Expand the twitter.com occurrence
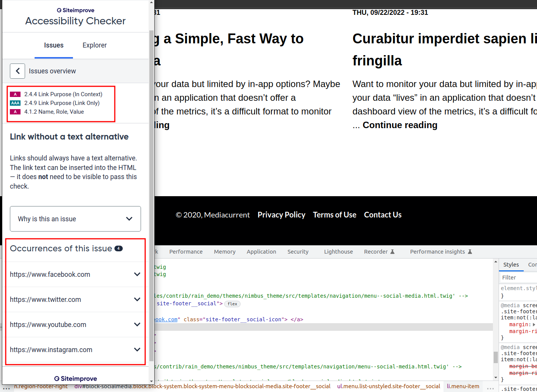Viewport: 537px width, 392px height. click(x=75, y=300)
